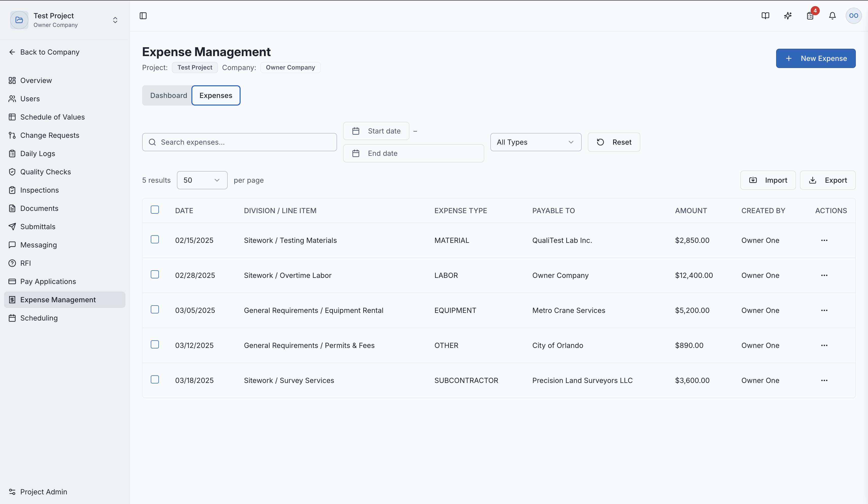This screenshot has width=868, height=504.
Task: Check the 02/28/2025 Overtime Labor row
Action: (155, 274)
